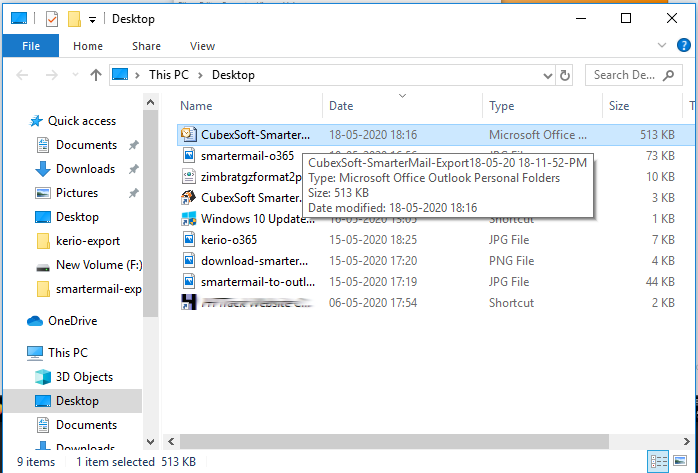Go up one folder level
This screenshot has height=473, width=698.
coord(96,75)
